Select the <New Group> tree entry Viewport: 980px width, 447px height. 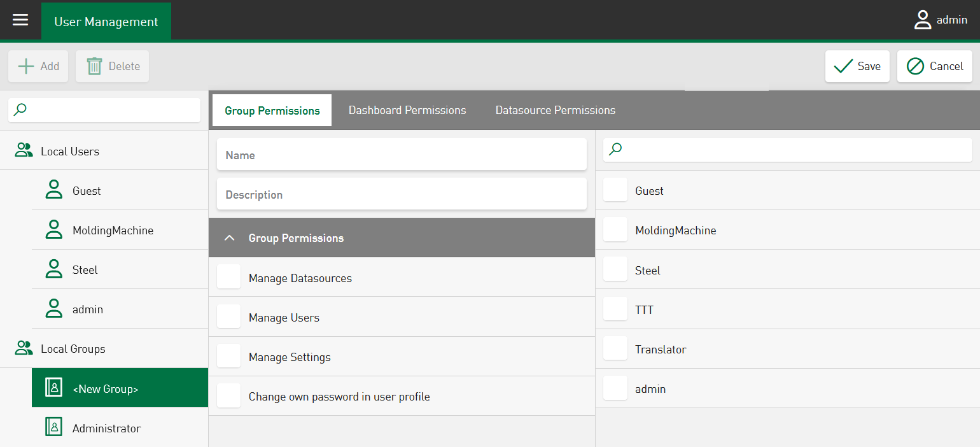[x=120, y=388]
